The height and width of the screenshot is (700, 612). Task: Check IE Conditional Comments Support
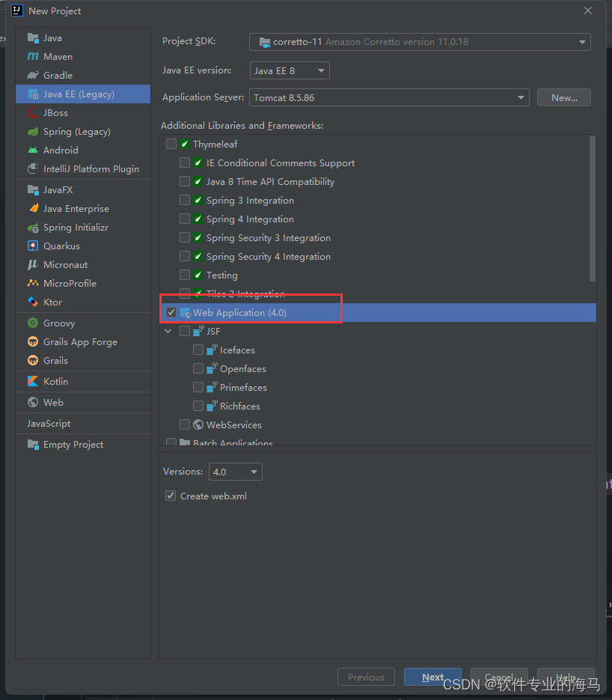tap(185, 163)
